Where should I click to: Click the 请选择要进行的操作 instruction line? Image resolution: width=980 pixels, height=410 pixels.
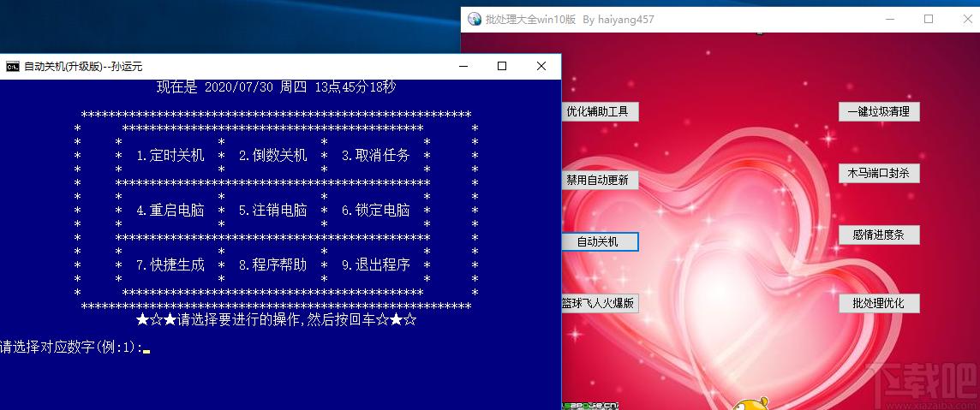coord(276,320)
